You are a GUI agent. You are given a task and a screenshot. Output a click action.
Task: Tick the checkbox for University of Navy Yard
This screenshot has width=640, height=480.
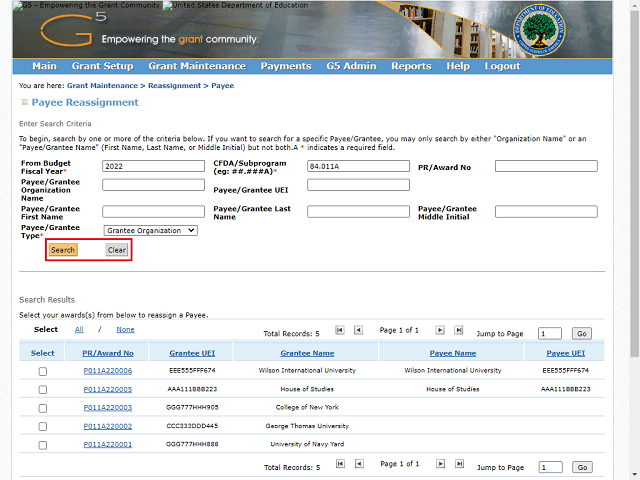pos(43,444)
